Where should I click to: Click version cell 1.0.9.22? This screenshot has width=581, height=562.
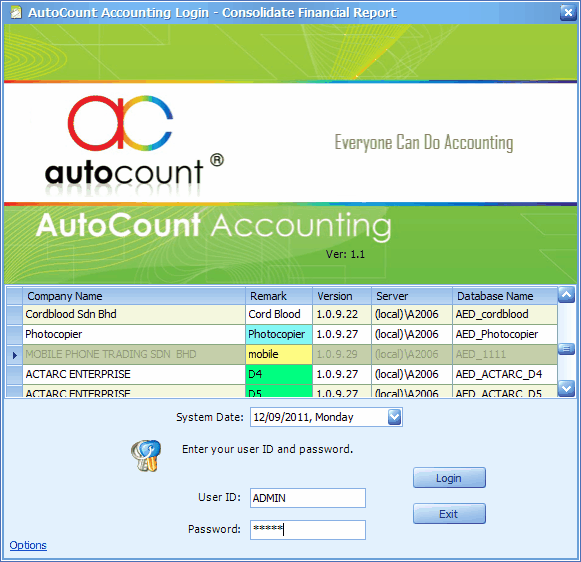(342, 315)
